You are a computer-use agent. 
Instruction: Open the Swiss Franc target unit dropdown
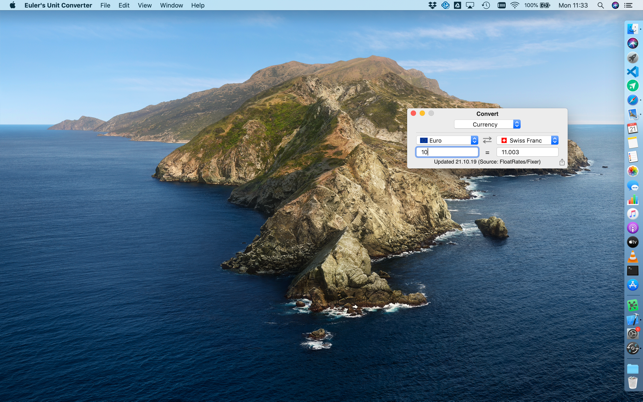pyautogui.click(x=528, y=141)
